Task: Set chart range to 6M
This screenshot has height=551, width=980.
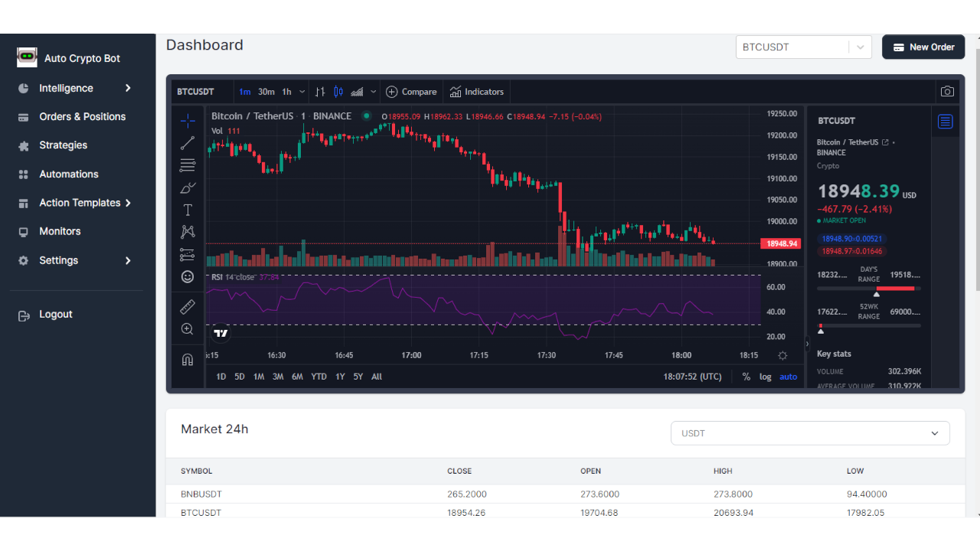Action: point(297,377)
